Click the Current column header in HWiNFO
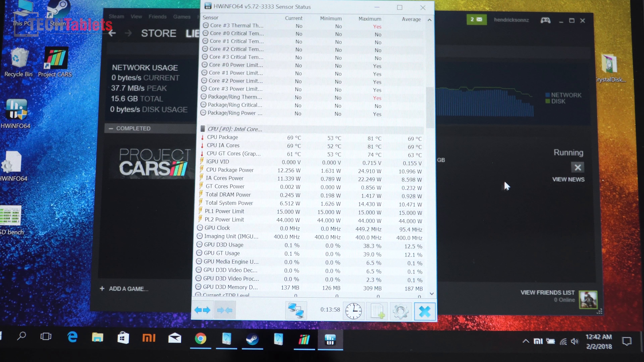 (x=293, y=18)
